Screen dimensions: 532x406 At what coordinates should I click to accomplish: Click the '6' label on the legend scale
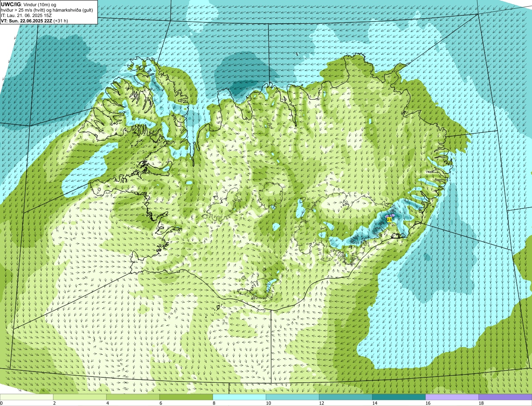pos(161,403)
